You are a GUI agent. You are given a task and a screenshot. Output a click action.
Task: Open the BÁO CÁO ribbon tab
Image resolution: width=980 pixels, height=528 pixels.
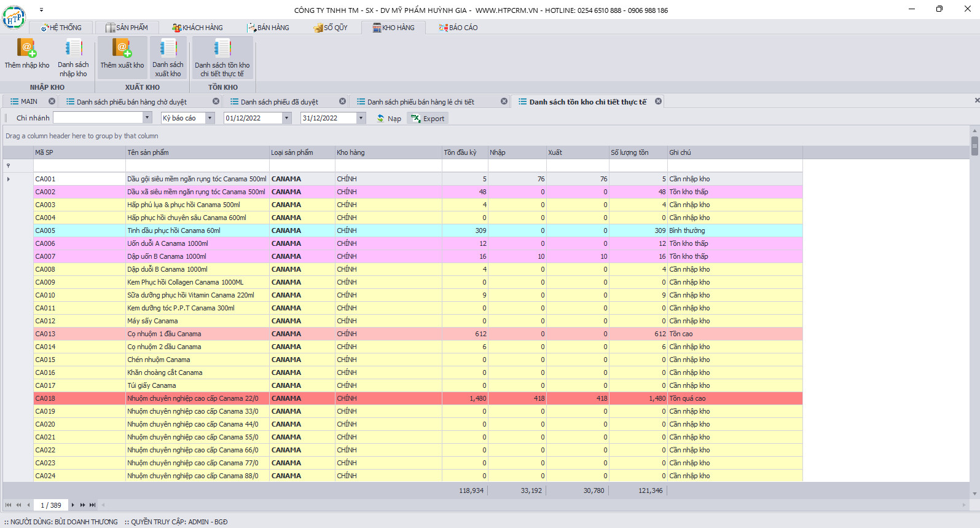458,28
